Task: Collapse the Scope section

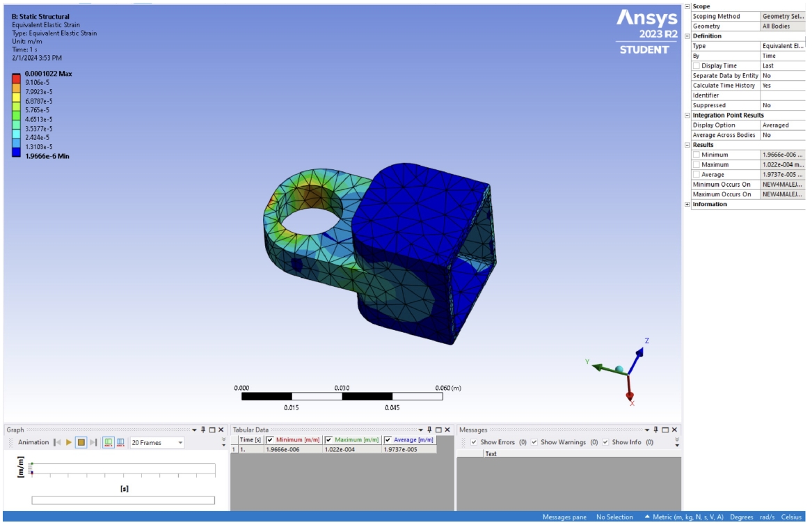Action: (687, 6)
